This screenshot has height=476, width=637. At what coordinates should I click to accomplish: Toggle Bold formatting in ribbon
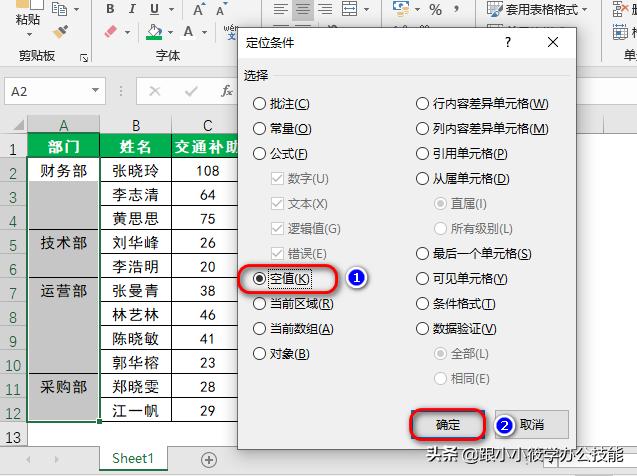point(110,9)
